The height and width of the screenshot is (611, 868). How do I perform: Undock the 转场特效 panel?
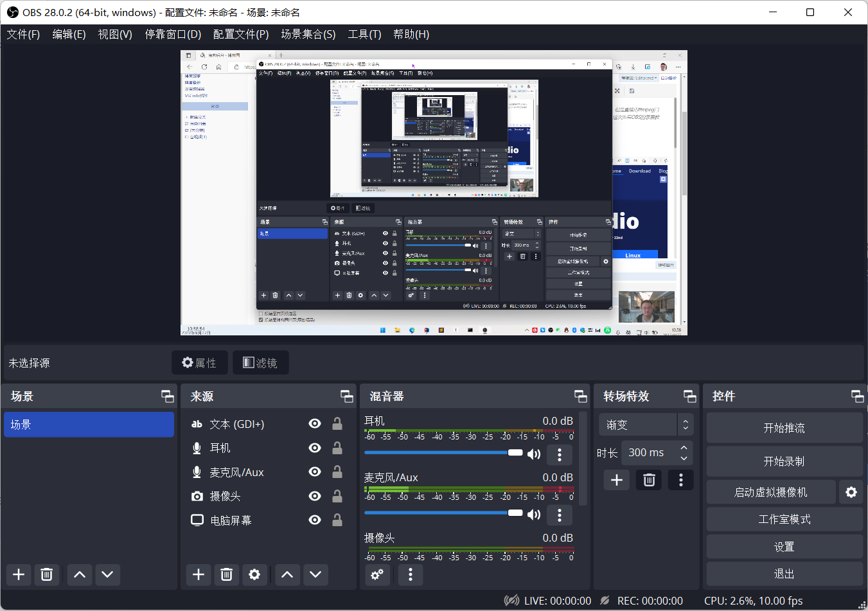[x=690, y=396]
